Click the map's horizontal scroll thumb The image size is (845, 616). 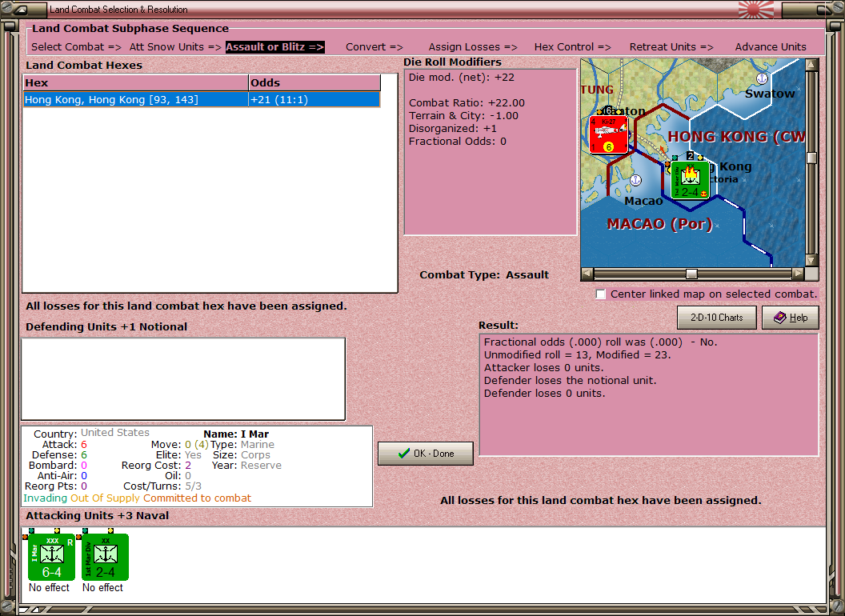(x=691, y=274)
